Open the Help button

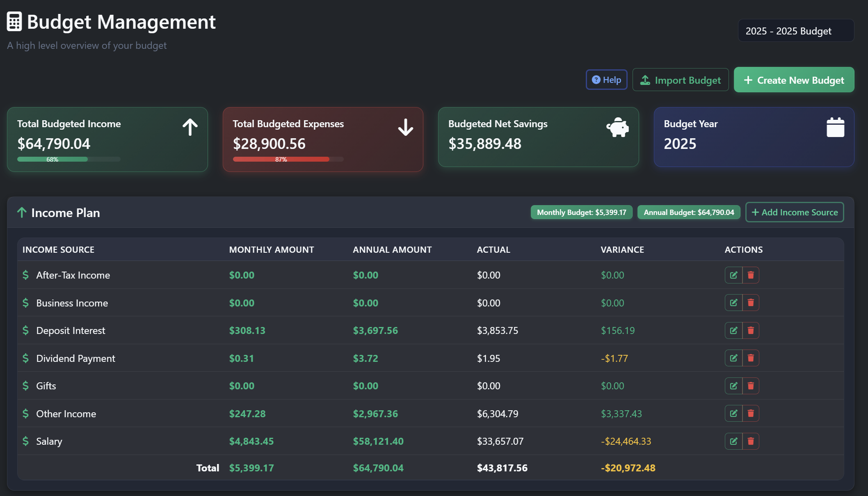(x=606, y=80)
